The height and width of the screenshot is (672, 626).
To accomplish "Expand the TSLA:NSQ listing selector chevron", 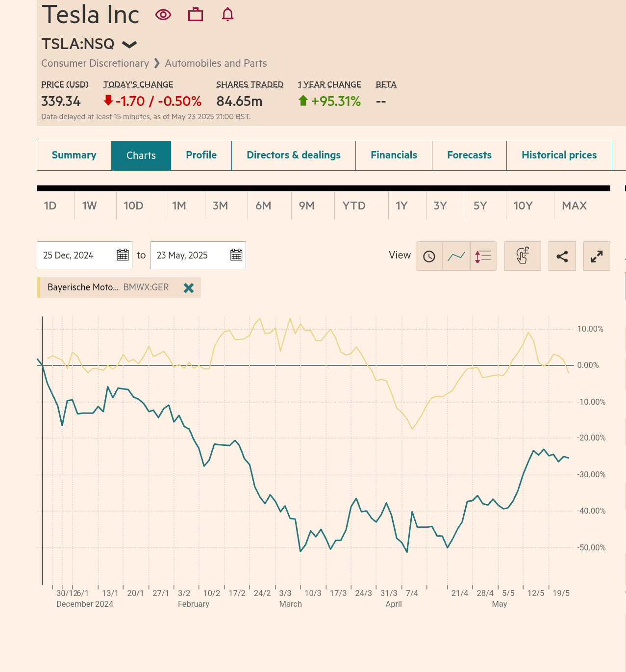I will pyautogui.click(x=129, y=44).
